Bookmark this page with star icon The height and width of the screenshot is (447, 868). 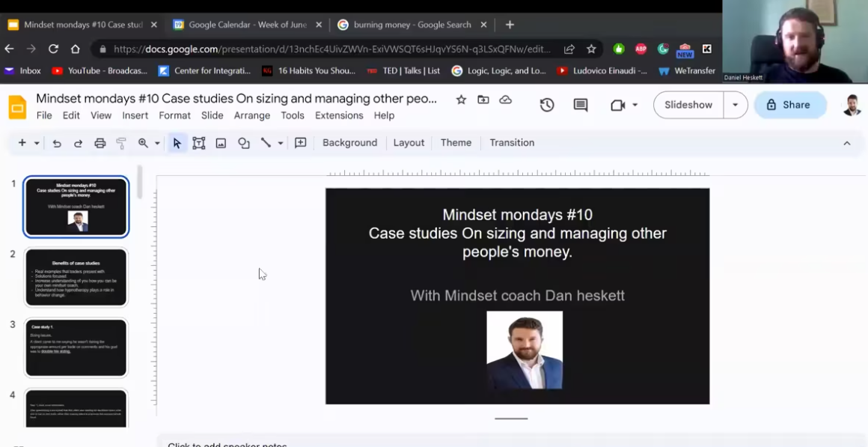coord(591,49)
